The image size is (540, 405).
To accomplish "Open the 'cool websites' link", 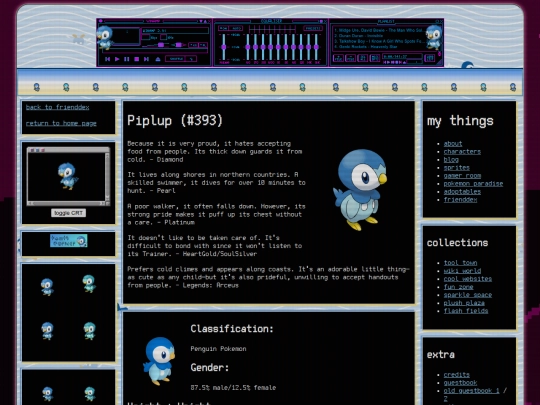I will click(467, 279).
